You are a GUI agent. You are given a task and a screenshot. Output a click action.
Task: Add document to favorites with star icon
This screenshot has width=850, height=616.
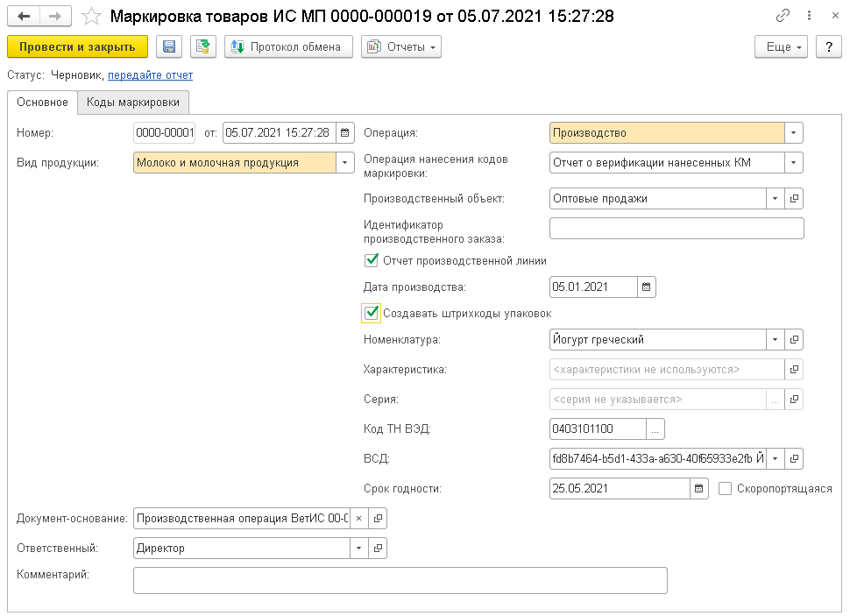click(x=91, y=17)
